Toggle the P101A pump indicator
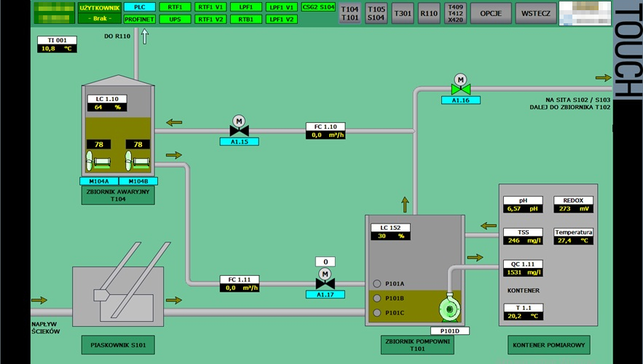 pyautogui.click(x=376, y=284)
